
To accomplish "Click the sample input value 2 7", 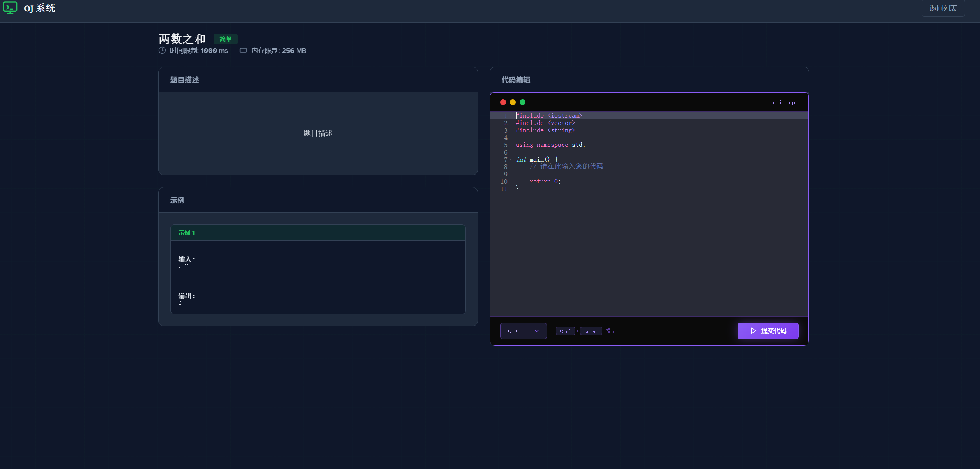I will 183,266.
